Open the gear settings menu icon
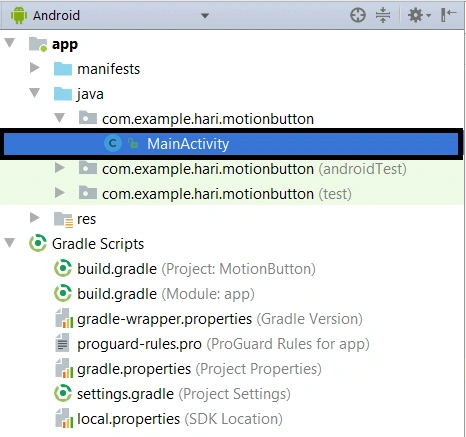Viewport: 466px width, 437px height. pos(419,15)
